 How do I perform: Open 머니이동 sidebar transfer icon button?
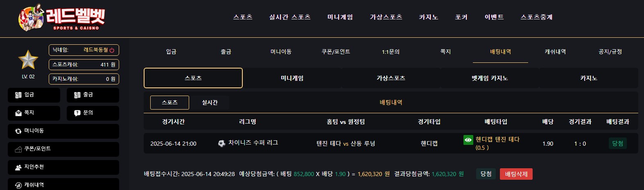tap(63, 131)
